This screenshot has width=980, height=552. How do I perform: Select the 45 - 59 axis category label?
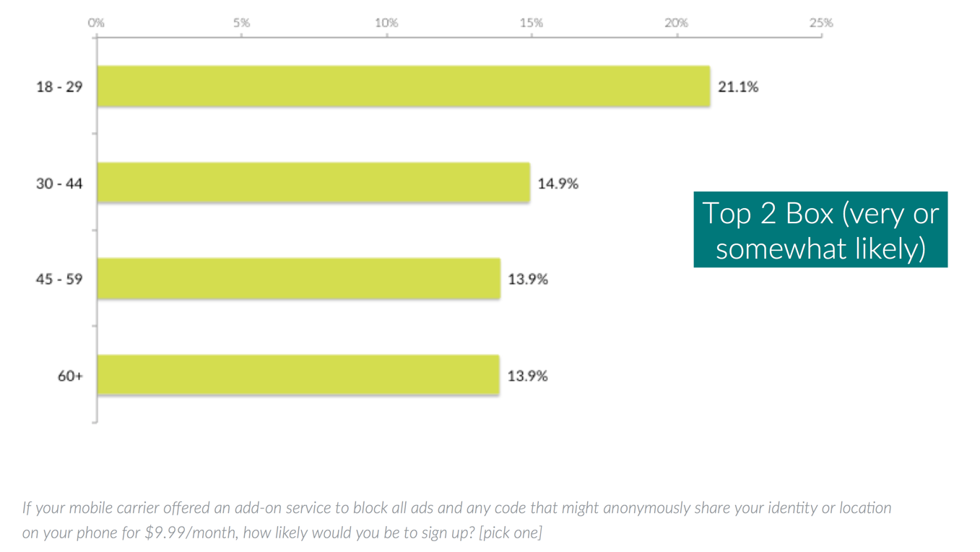[x=59, y=279]
